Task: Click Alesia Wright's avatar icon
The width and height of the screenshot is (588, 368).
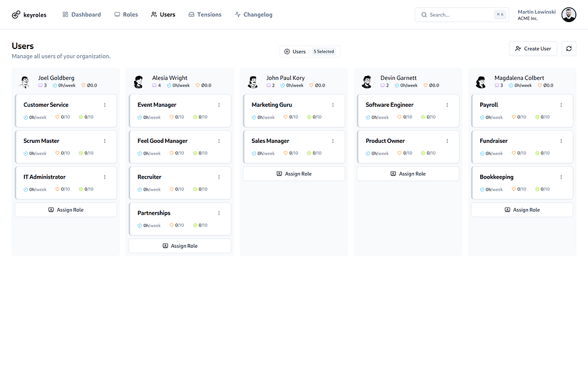Action: point(139,82)
